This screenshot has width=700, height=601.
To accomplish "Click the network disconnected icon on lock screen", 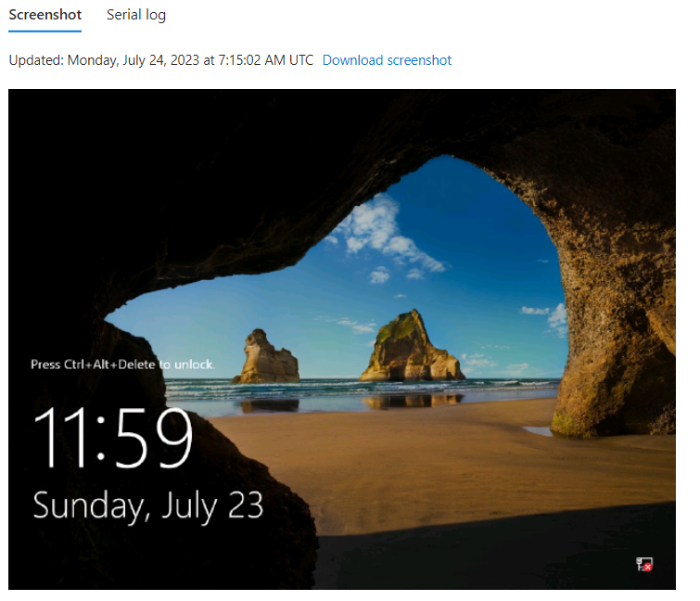I will click(x=643, y=564).
